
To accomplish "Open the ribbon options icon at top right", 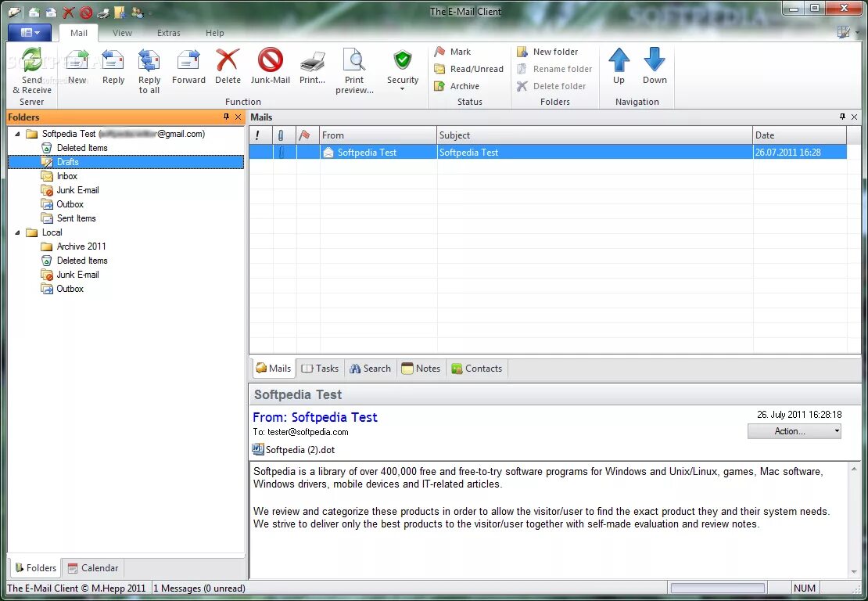I will [x=843, y=32].
